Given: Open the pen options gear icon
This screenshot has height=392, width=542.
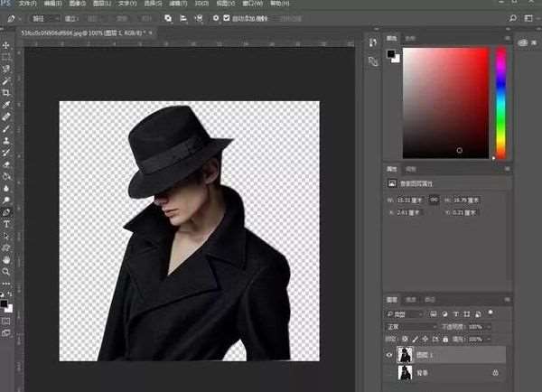Looking at the screenshot, I should click(x=216, y=18).
